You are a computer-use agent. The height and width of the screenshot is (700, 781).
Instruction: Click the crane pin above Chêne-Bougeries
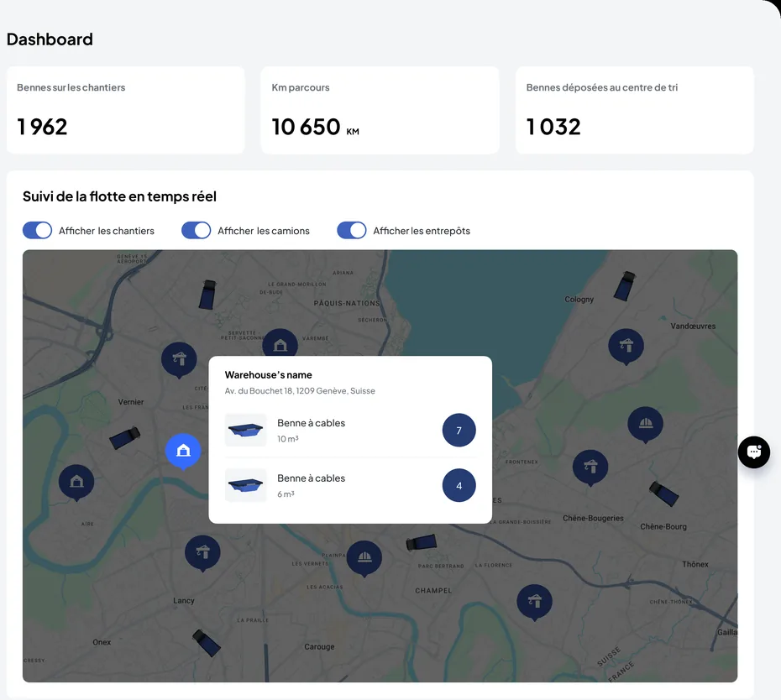590,468
